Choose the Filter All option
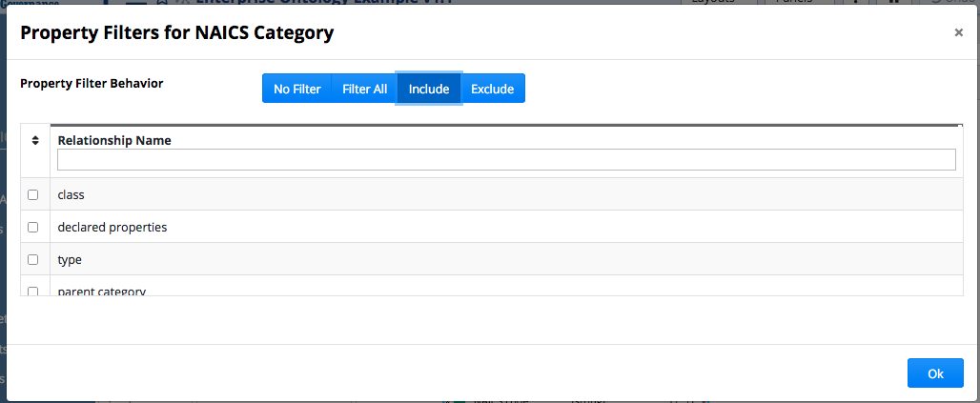 coord(364,89)
